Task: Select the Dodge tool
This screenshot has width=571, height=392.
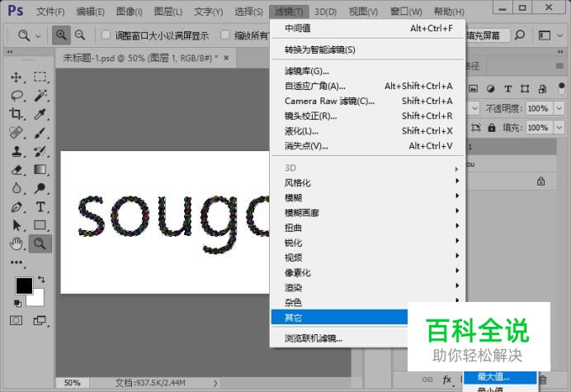Action: coord(40,188)
